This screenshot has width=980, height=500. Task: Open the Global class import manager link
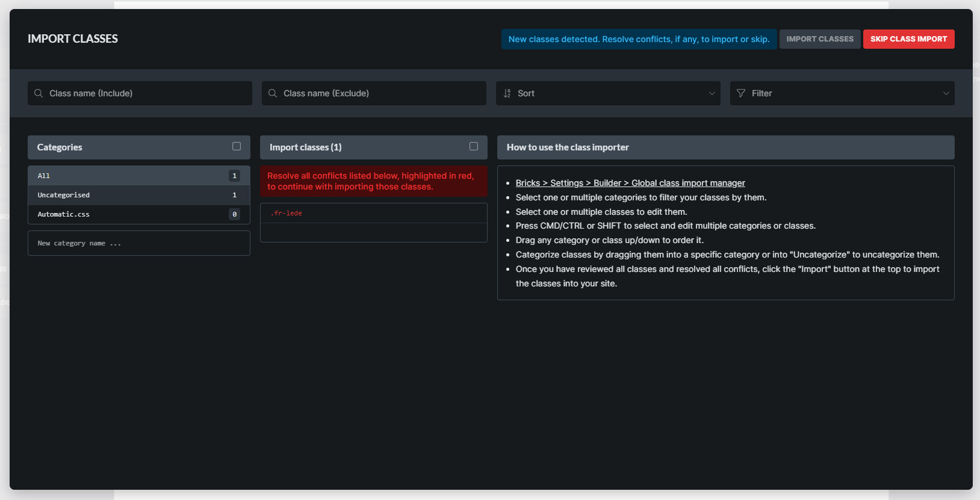coord(630,183)
